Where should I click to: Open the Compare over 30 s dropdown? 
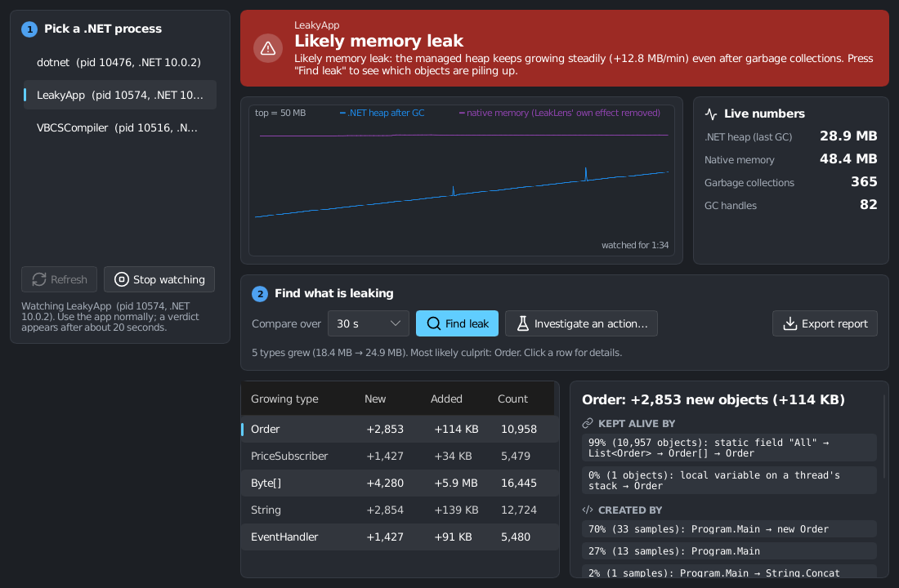pos(368,323)
